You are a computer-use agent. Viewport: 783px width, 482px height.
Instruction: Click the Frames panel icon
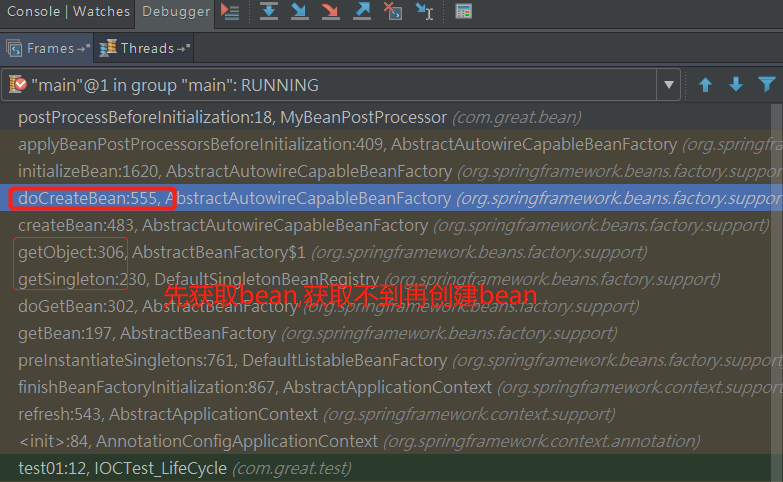[x=14, y=48]
